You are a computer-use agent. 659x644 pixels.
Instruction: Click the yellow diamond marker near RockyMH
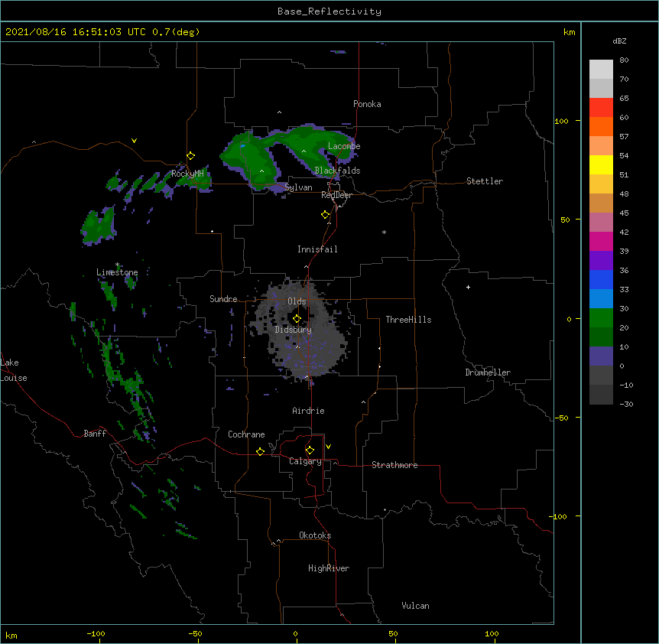[x=190, y=156]
